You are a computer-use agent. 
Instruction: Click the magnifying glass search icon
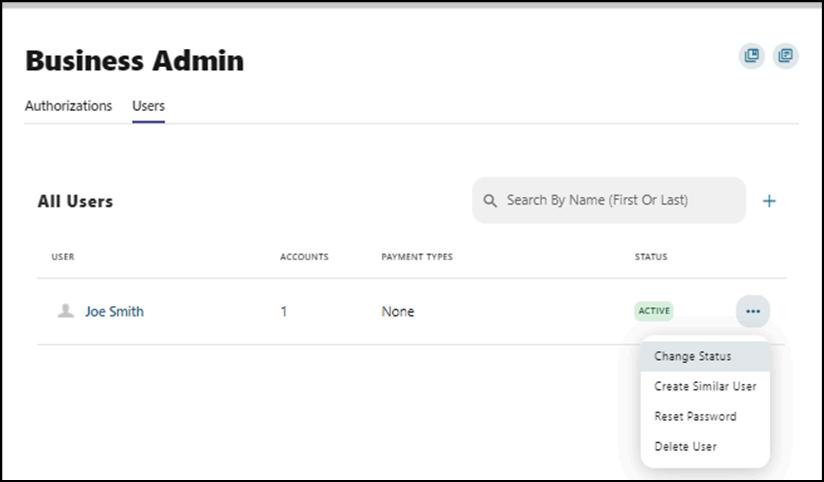click(490, 201)
